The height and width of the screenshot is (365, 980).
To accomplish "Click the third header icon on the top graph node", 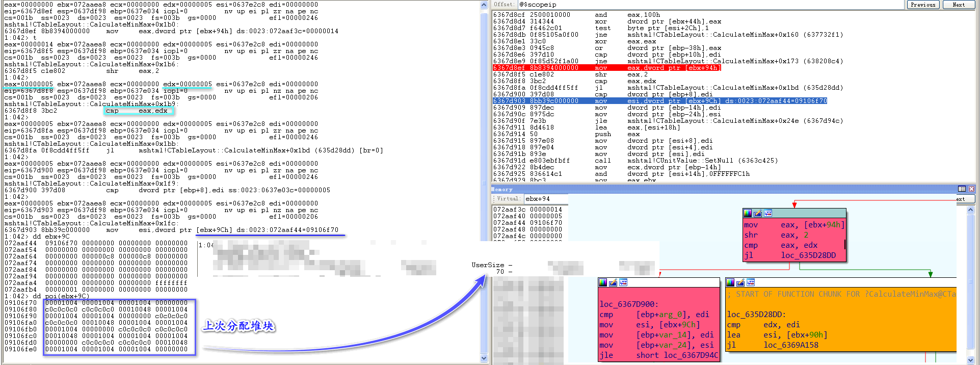I will (768, 213).
